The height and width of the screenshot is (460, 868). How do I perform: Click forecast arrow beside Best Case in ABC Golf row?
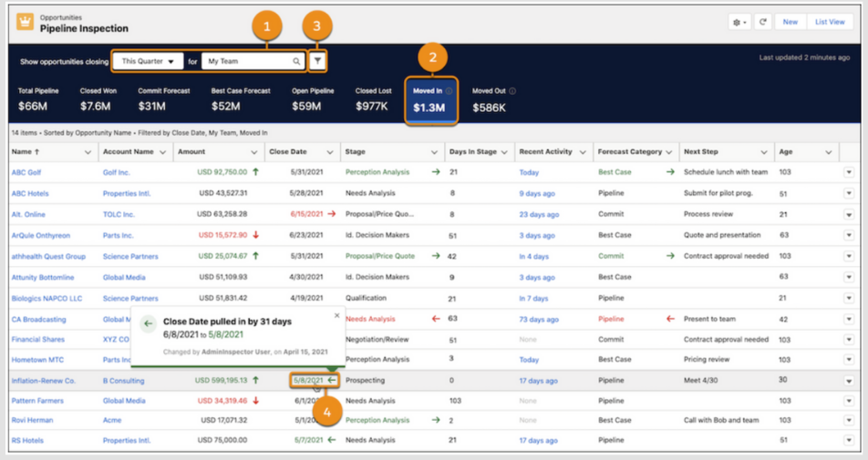pyautogui.click(x=670, y=172)
